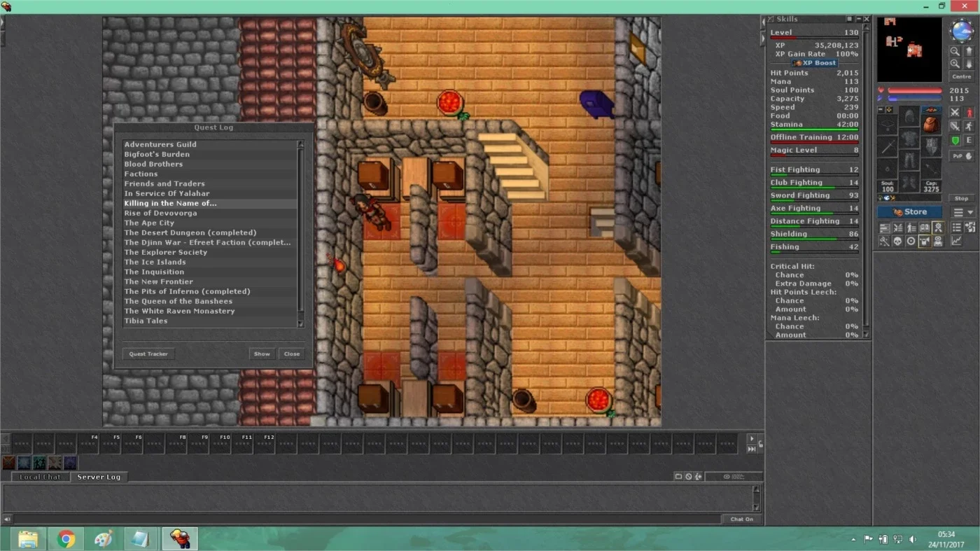Select The Inquisition quest line
Image resolution: width=980 pixels, height=551 pixels.
point(210,272)
